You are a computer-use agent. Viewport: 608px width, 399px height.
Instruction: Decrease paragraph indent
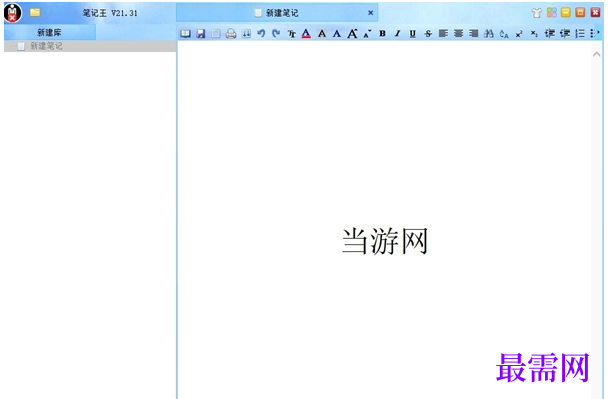(x=549, y=34)
